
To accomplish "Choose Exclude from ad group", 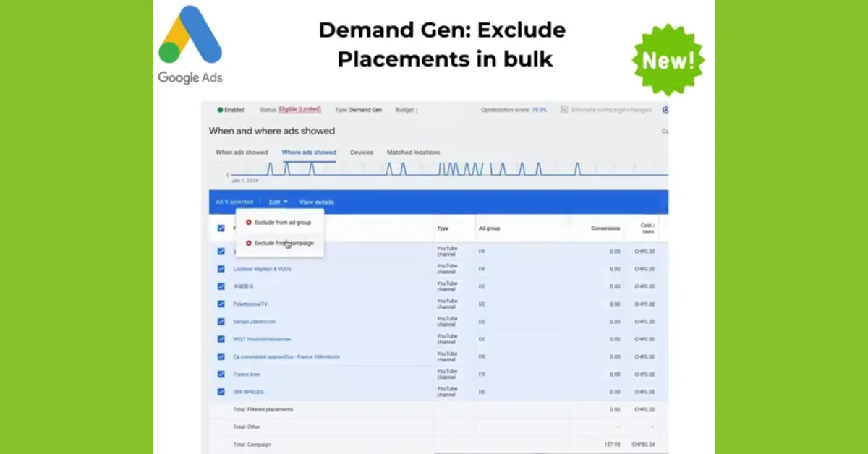I will pyautogui.click(x=279, y=223).
